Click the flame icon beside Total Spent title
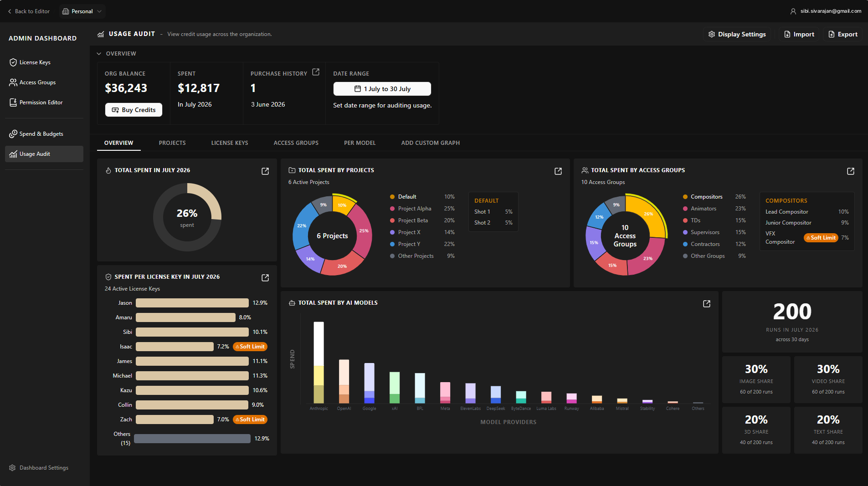The height and width of the screenshot is (486, 868). [x=108, y=170]
